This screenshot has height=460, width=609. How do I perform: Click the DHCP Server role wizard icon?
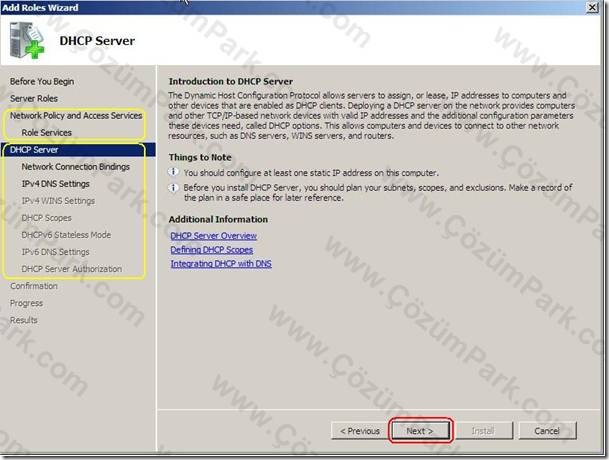coord(27,40)
